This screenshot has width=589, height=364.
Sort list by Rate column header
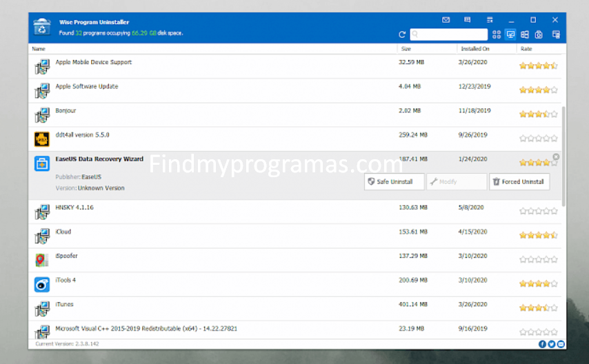(526, 49)
